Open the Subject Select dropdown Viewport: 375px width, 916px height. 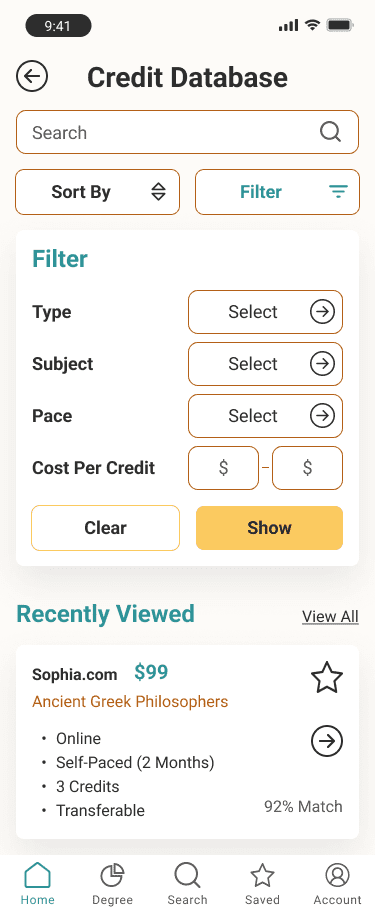(265, 364)
